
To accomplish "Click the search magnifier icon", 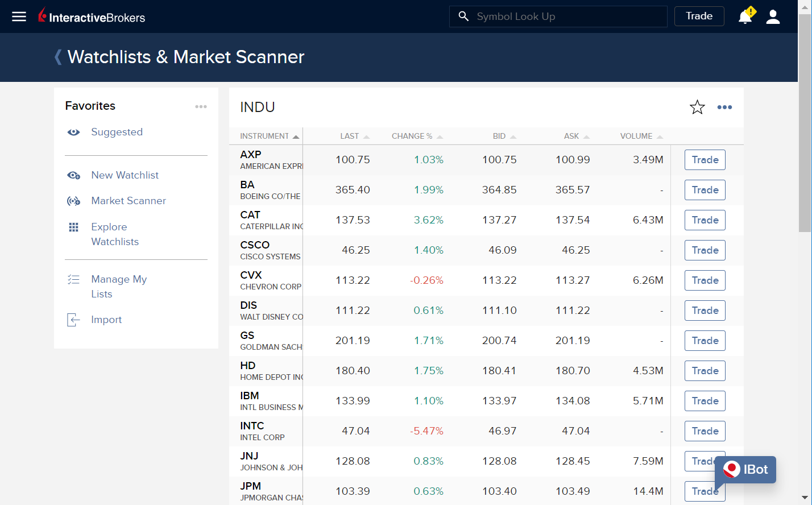I will [x=463, y=16].
